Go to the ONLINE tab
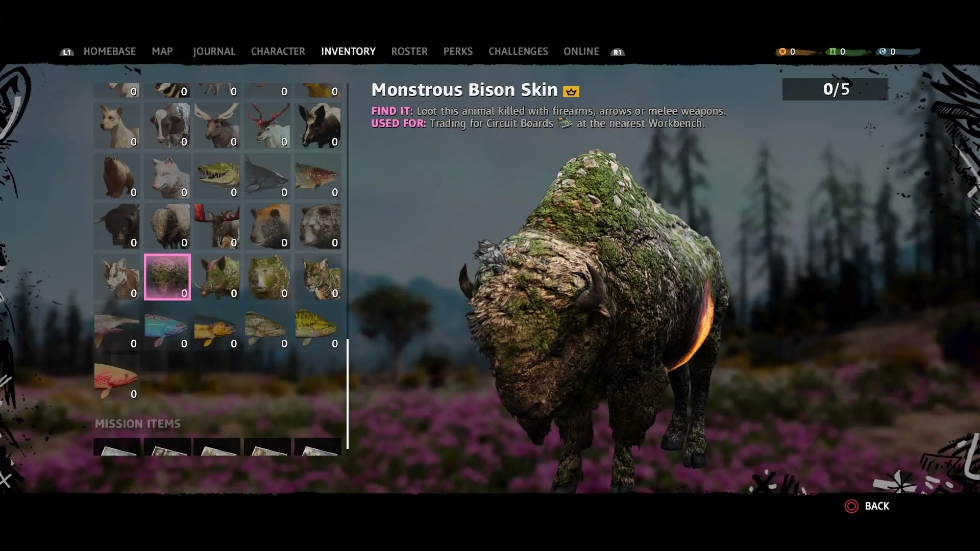This screenshot has height=551, width=980. 581,52
